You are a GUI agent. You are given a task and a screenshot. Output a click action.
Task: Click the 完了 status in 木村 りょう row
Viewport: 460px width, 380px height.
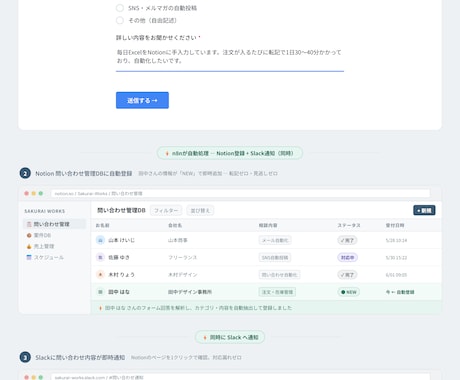347,275
